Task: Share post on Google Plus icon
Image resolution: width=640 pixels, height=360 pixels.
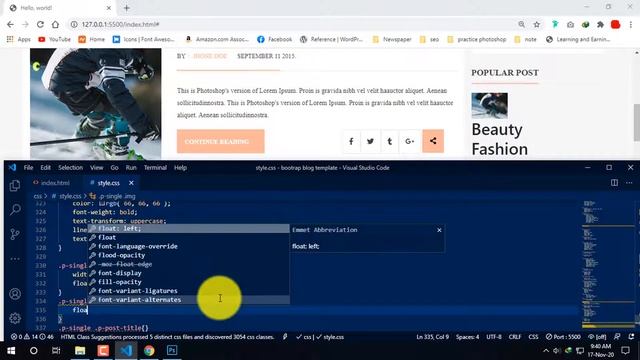Action: click(x=409, y=141)
